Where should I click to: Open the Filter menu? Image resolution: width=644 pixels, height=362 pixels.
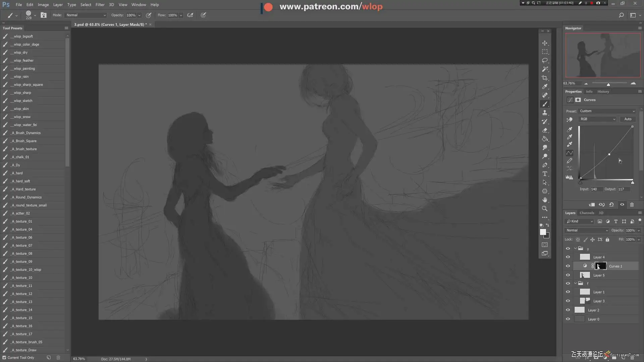pos(100,5)
